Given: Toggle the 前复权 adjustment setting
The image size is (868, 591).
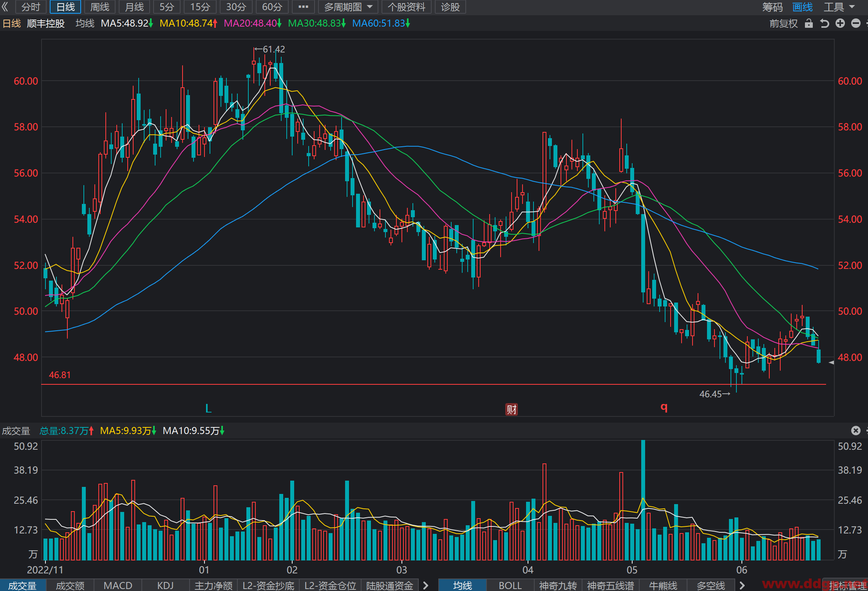Looking at the screenshot, I should [783, 23].
